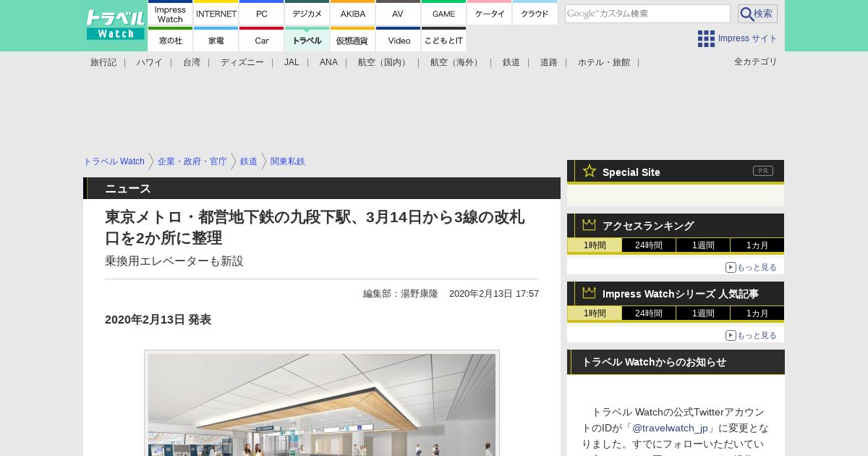Open the INTERNET Watch tab
Image resolution: width=868 pixels, height=456 pixels.
coord(216,13)
